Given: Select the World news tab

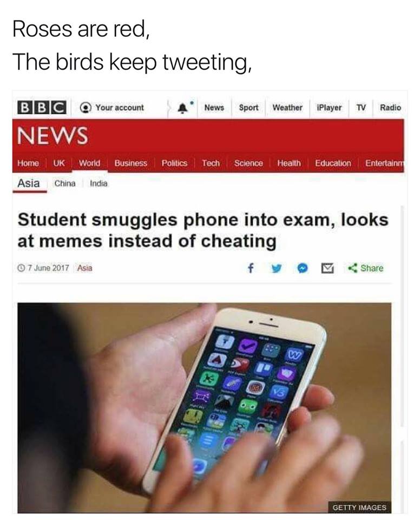Looking at the screenshot, I should [89, 163].
